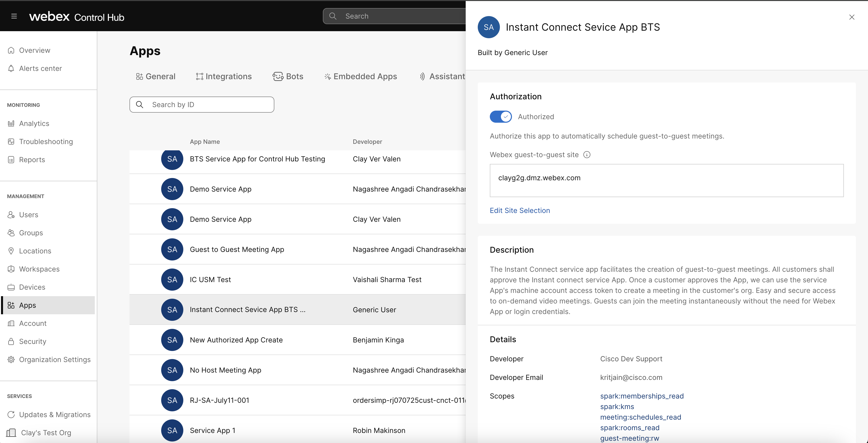Switch to the Assistant tab
This screenshot has width=868, height=443.
[x=442, y=76]
